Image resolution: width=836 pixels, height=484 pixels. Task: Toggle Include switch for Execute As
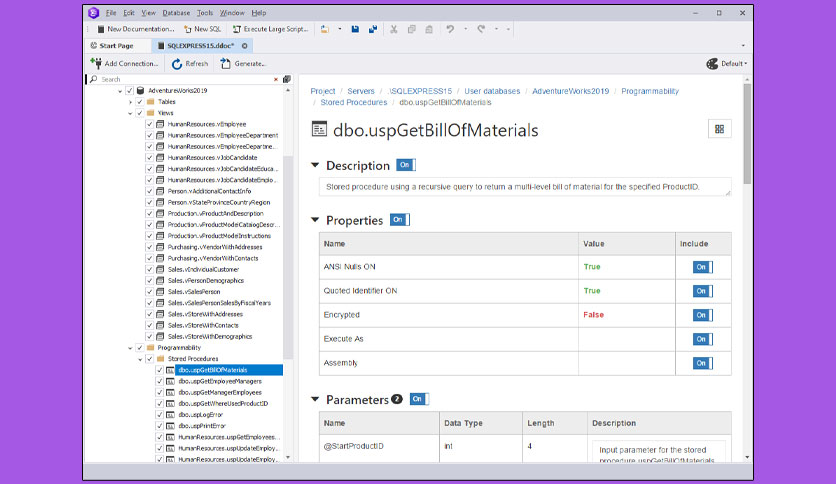(x=703, y=339)
